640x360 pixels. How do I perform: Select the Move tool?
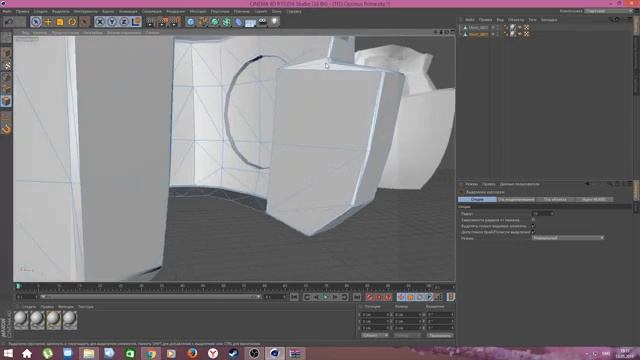point(48,22)
